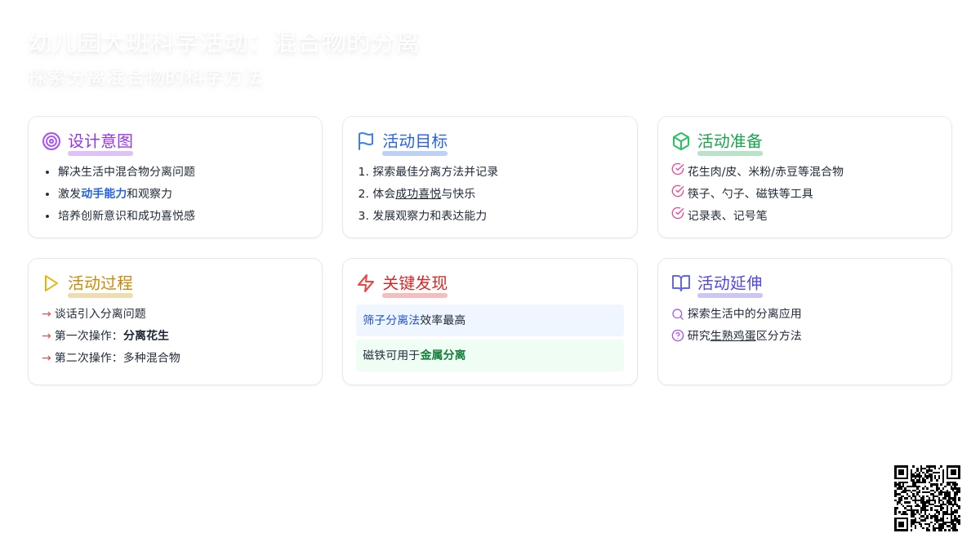Click the open book icon beside 活动延伸
980x551 pixels.
coord(681,283)
